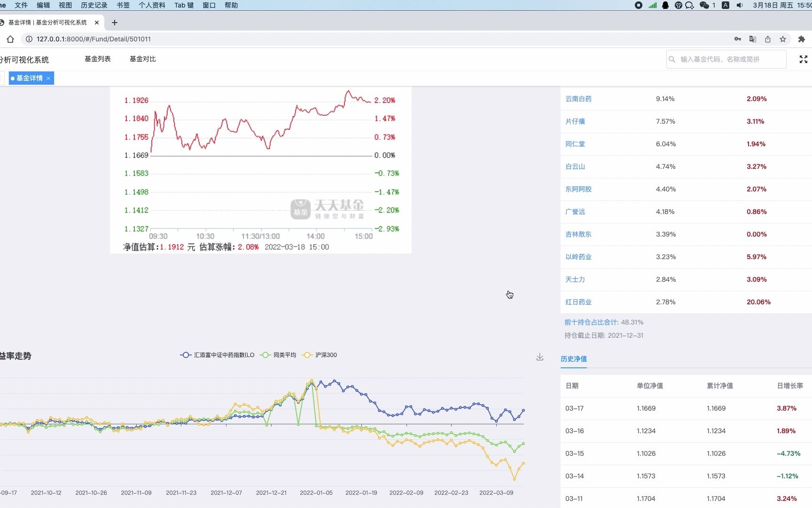Open the 个人资料 menu
The height and width of the screenshot is (508, 812).
pos(152,5)
